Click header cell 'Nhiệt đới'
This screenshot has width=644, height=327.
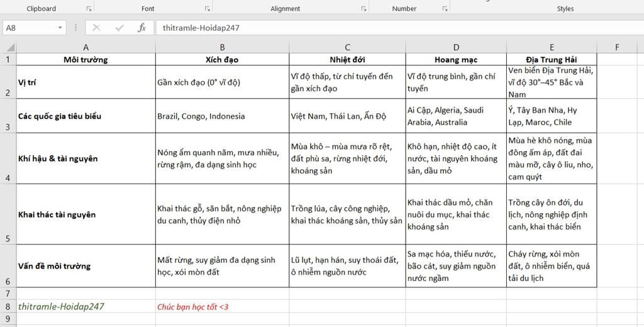tap(347, 59)
